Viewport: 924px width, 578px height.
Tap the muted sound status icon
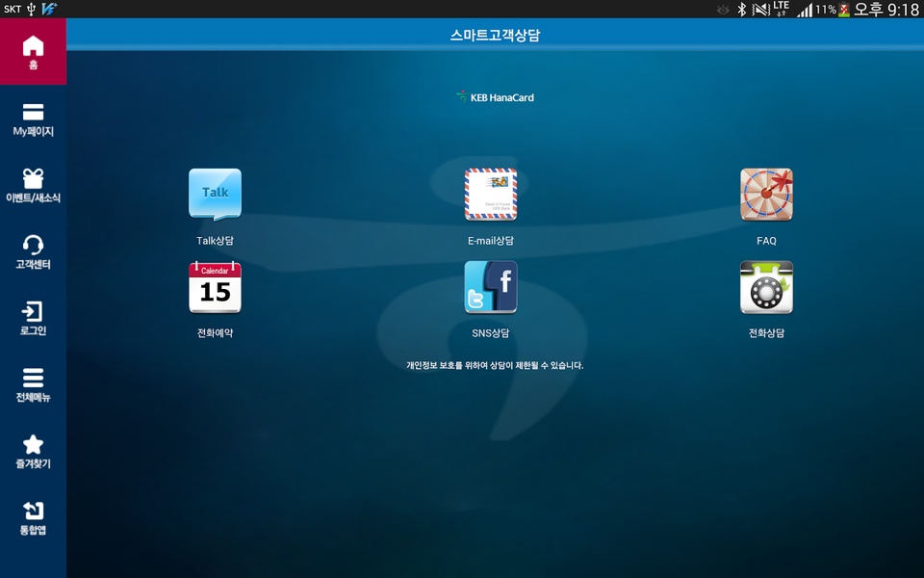[760, 9]
